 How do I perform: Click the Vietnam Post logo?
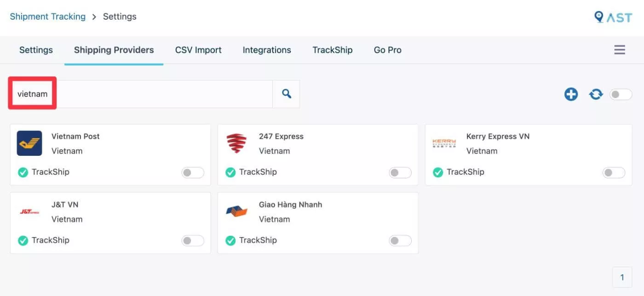tap(29, 143)
